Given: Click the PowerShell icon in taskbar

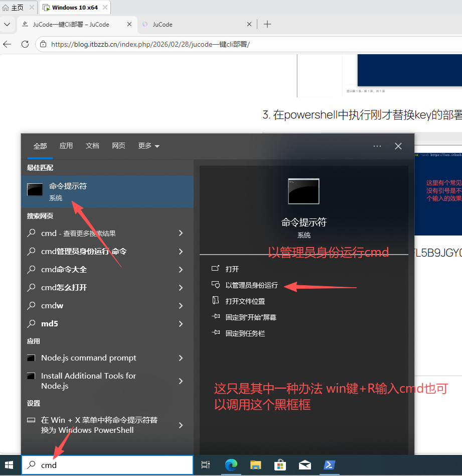Looking at the screenshot, I should (329, 465).
